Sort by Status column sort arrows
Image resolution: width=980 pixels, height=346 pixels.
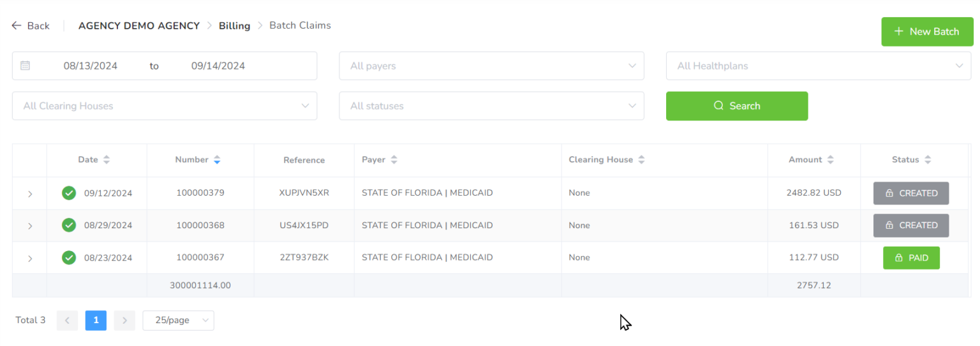tap(928, 160)
